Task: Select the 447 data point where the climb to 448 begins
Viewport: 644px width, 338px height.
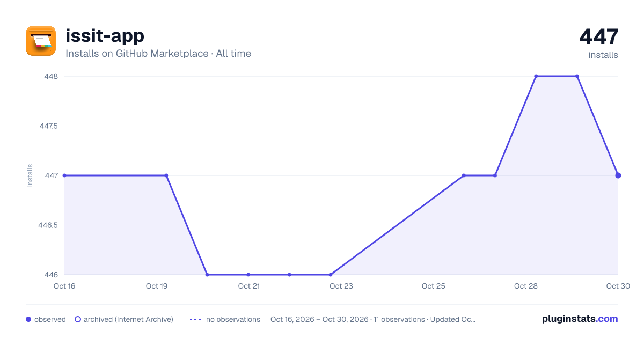Action: tap(495, 175)
